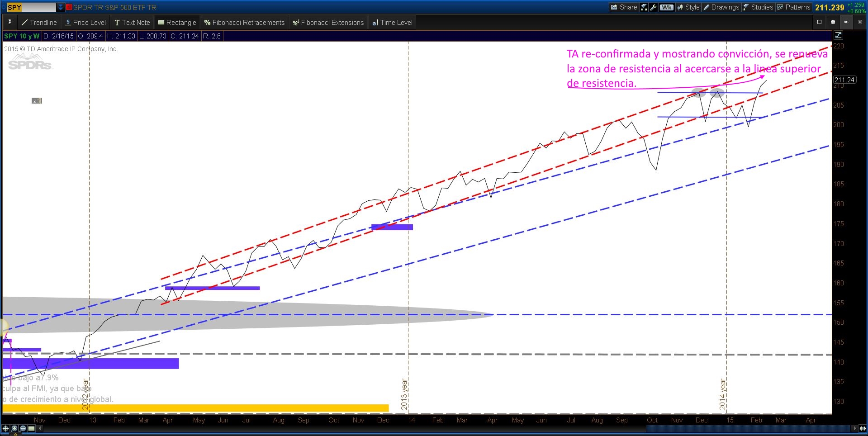Select the large purple rectangle near 140
This screenshot has height=436, width=868.
tap(90, 363)
